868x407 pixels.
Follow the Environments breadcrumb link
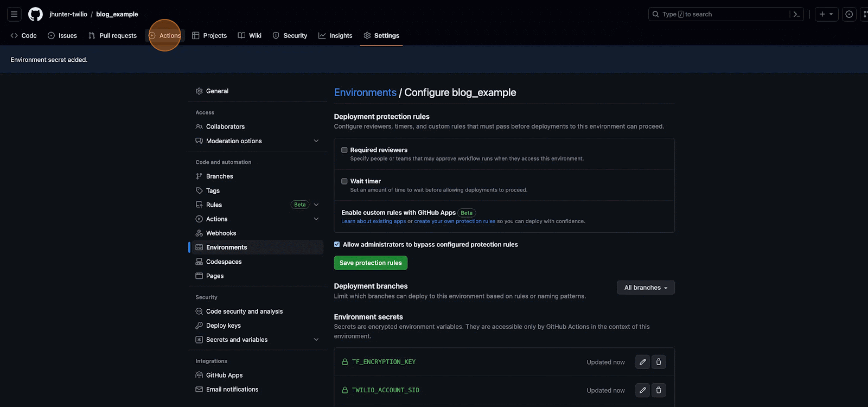pyautogui.click(x=365, y=92)
